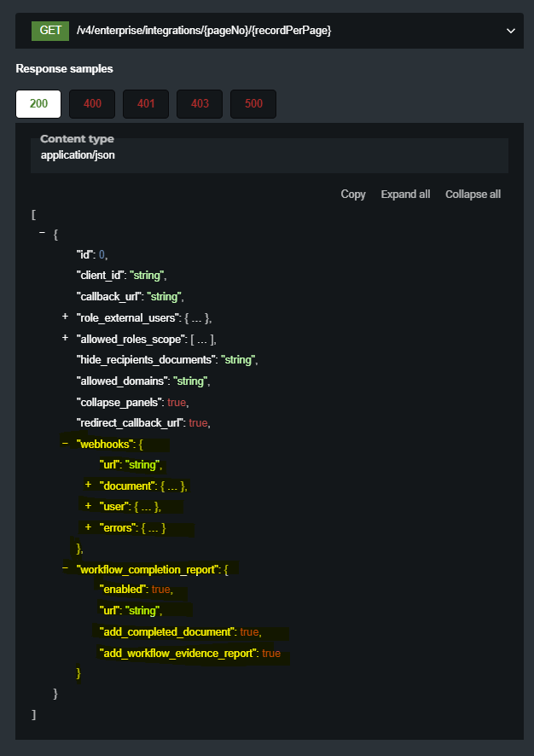This screenshot has height=756, width=534.
Task: Switch to the 400 response tab
Action: 92,104
